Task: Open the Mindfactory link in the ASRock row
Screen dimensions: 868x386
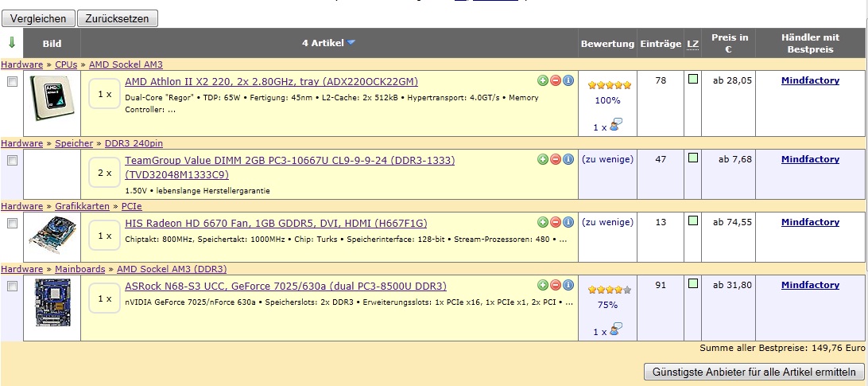Action: 810,284
